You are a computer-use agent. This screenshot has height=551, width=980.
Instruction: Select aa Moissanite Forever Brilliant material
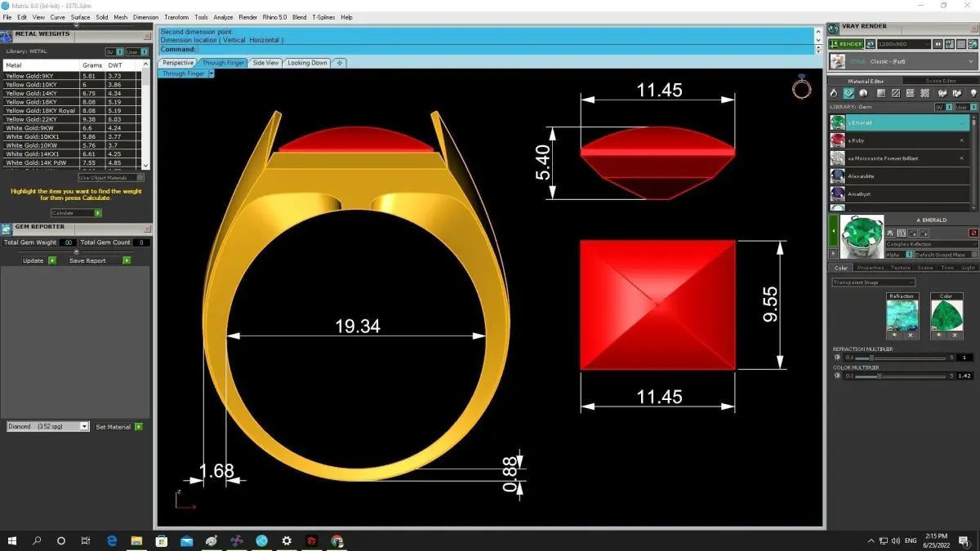[901, 158]
